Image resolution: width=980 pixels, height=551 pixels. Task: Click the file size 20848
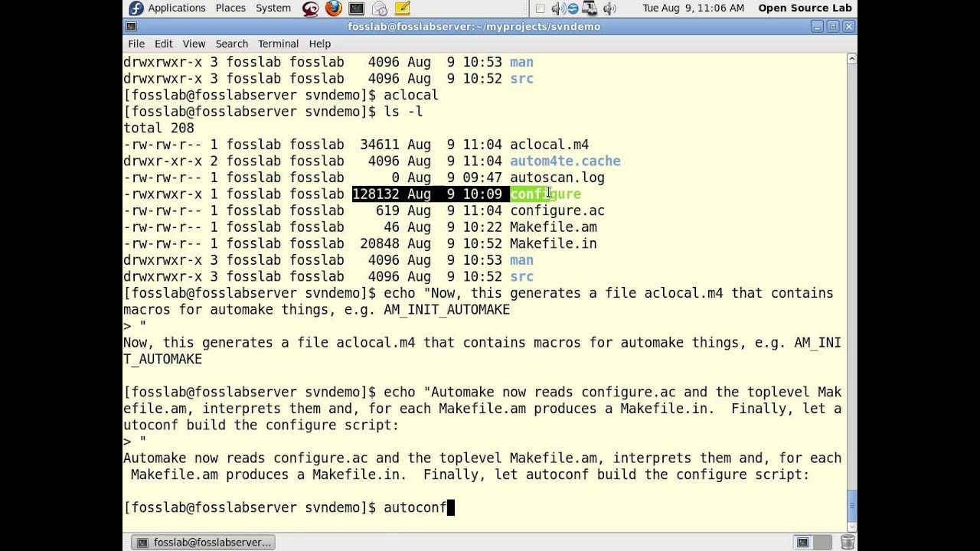(x=380, y=243)
